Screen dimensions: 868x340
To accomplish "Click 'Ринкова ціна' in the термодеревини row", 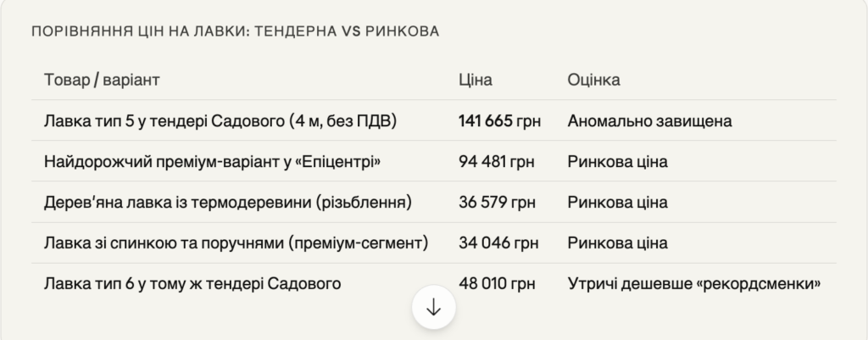I will point(617,203).
